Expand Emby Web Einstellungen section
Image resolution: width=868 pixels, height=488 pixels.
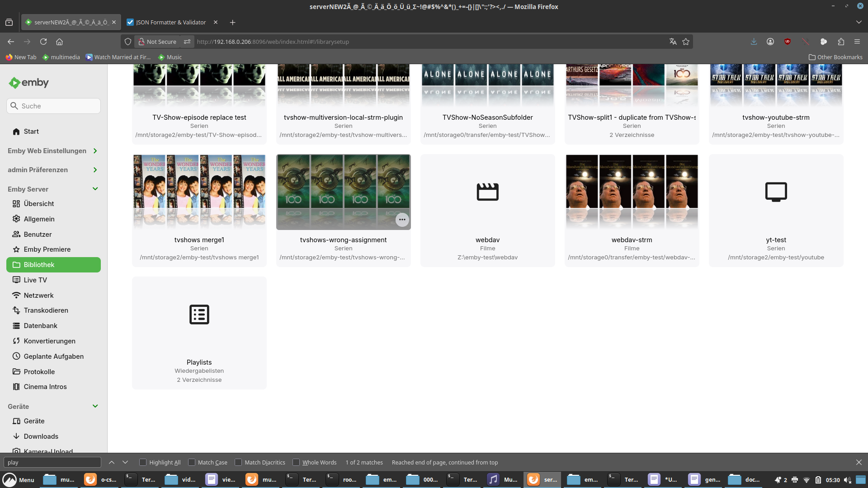(53, 151)
